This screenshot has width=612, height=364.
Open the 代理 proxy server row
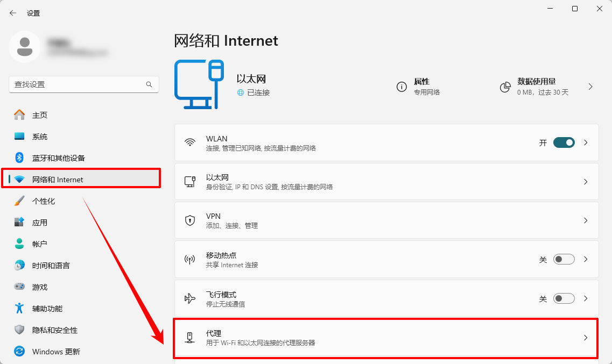pos(386,338)
